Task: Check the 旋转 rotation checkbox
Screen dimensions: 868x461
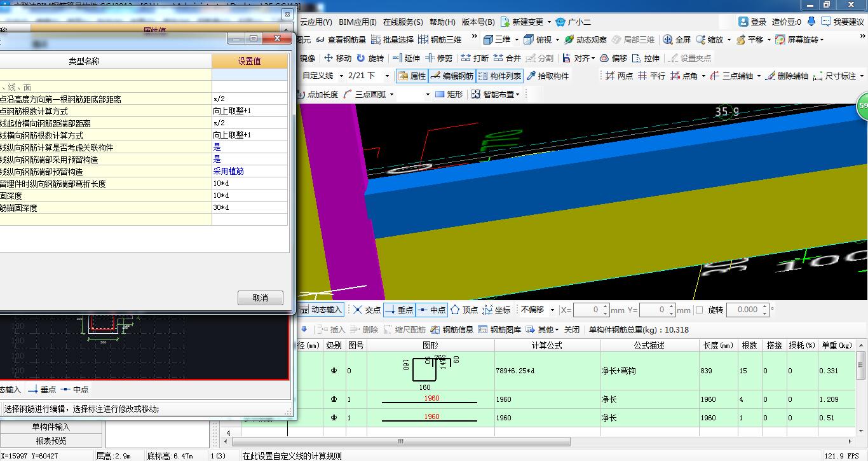Action: pyautogui.click(x=699, y=310)
